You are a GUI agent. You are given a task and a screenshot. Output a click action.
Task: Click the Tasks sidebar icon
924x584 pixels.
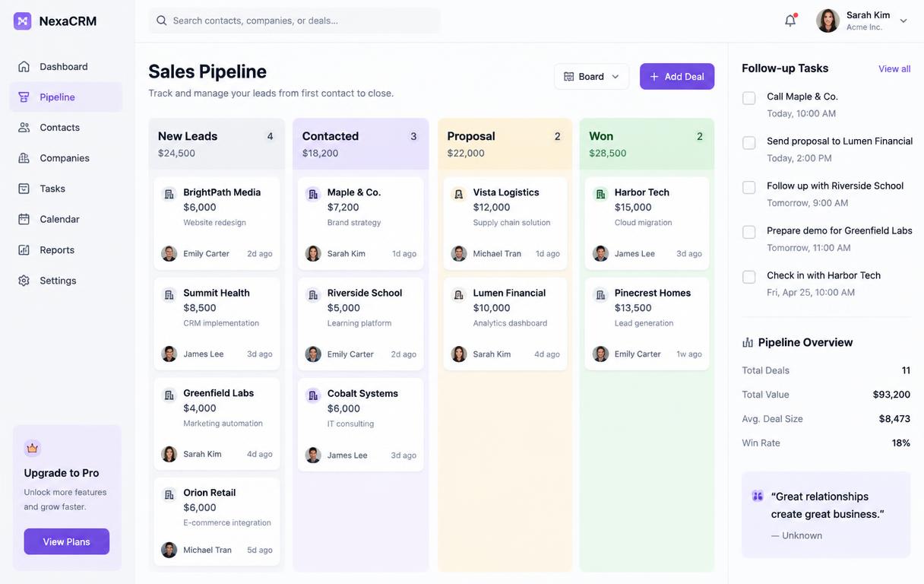[x=24, y=189]
